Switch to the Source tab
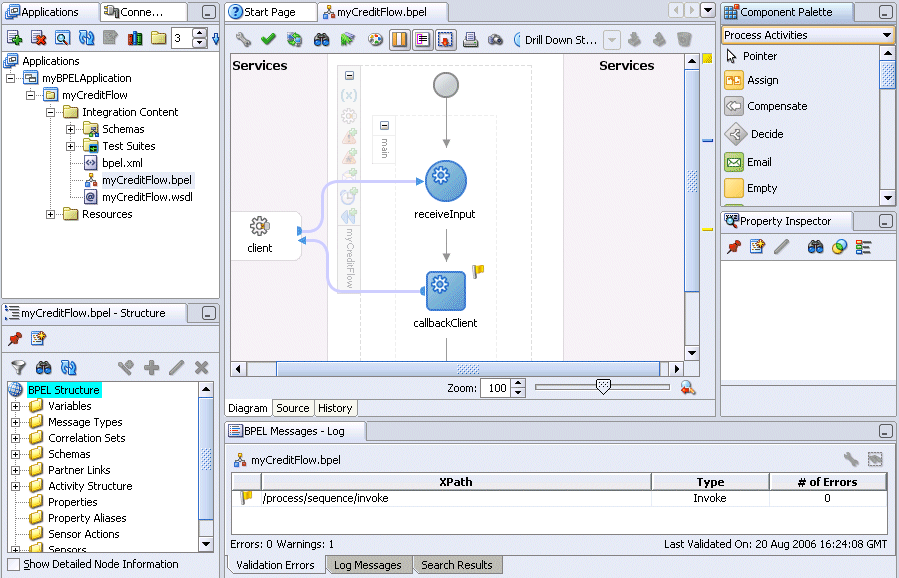899x578 pixels. [293, 408]
